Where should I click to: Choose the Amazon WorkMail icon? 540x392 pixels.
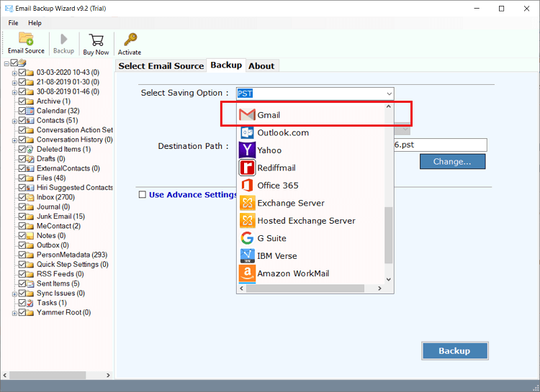(x=247, y=273)
